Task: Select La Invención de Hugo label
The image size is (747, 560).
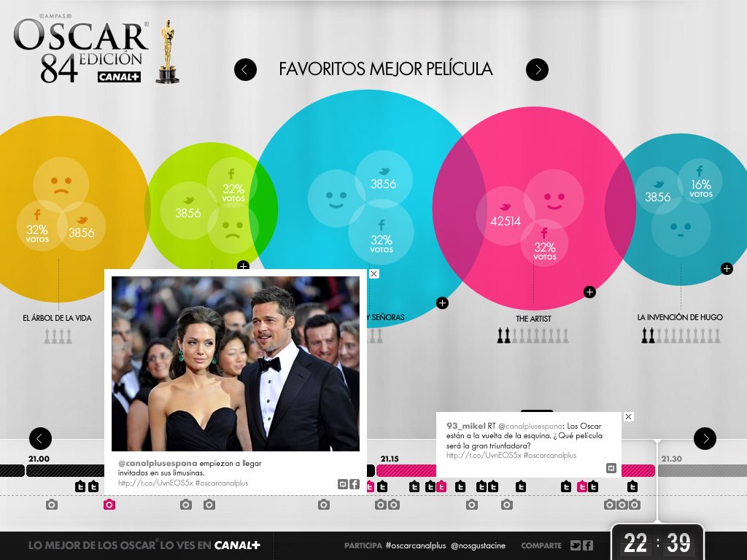Action: [680, 317]
